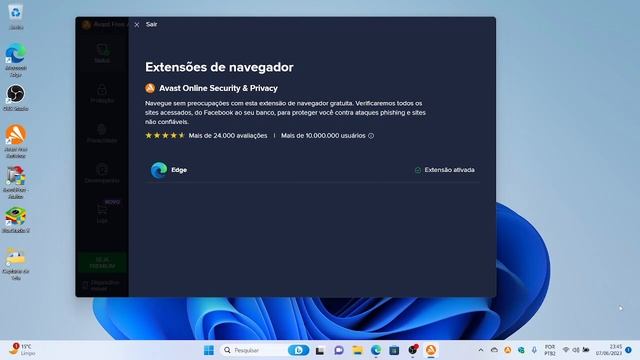Open Task View from the taskbar
The height and width of the screenshot is (360, 640).
pyautogui.click(x=320, y=350)
